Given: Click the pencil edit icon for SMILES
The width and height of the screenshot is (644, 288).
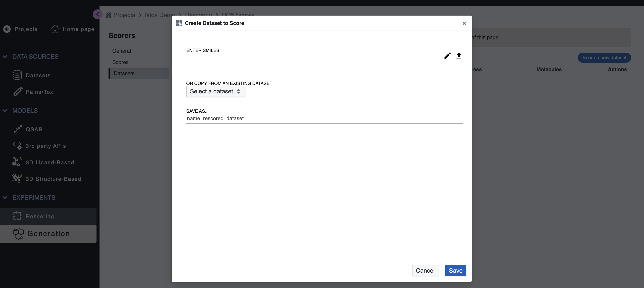Looking at the screenshot, I should tap(447, 56).
